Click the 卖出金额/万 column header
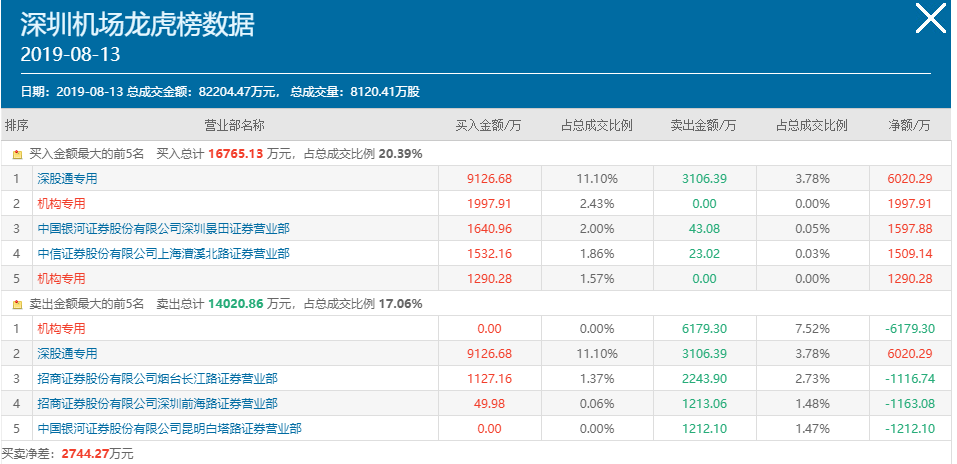The height and width of the screenshot is (464, 957). pyautogui.click(x=703, y=126)
